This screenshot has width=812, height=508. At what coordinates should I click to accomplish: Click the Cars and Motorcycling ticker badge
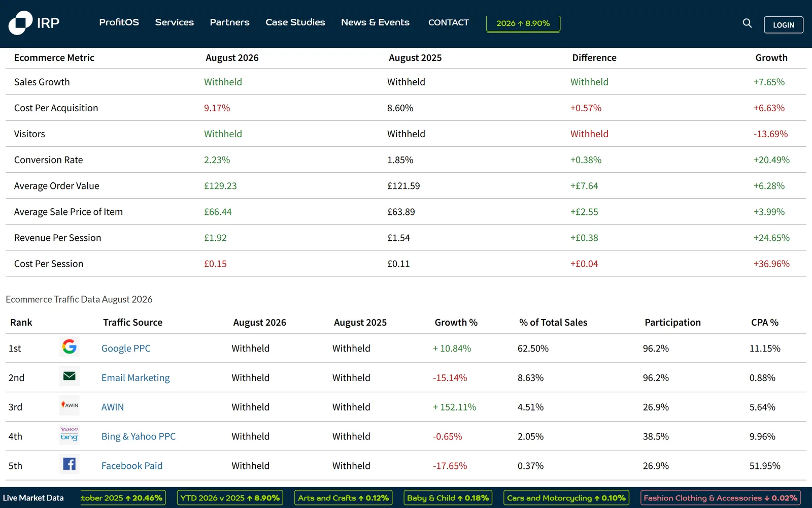click(x=566, y=498)
